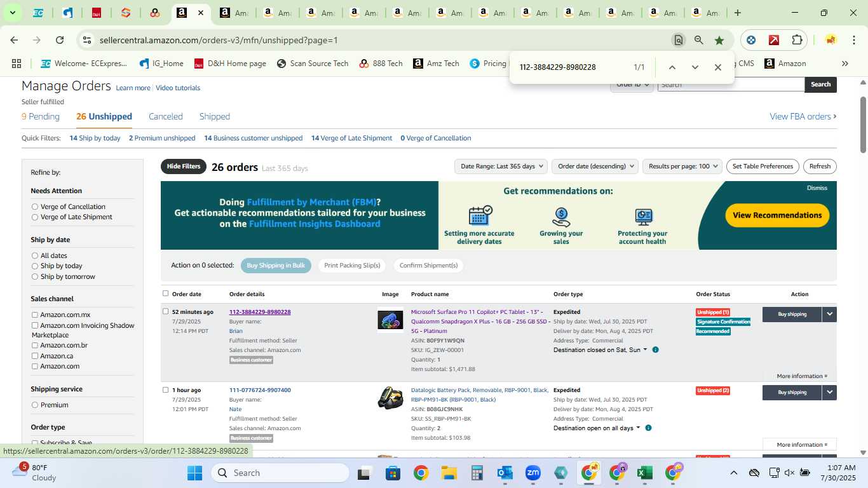Screen dimensions: 868x488
Task: Open Zoom app in taskbar
Action: click(x=532, y=473)
